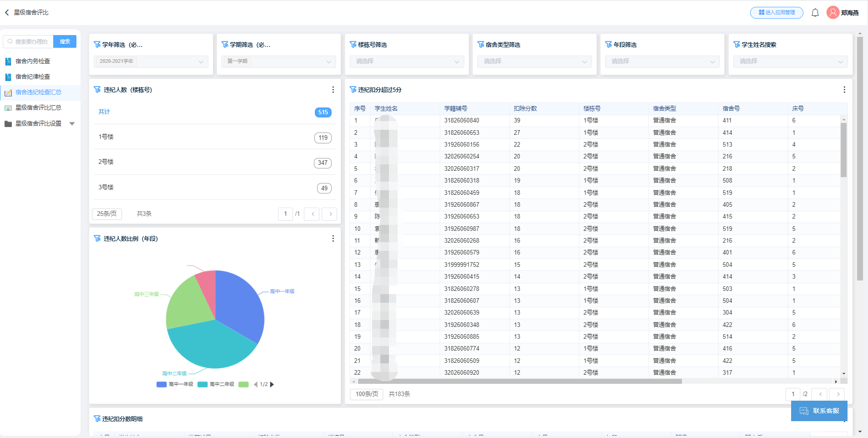The width and height of the screenshot is (868, 438).
Task: Go to next legend page arrow
Action: pos(272,384)
